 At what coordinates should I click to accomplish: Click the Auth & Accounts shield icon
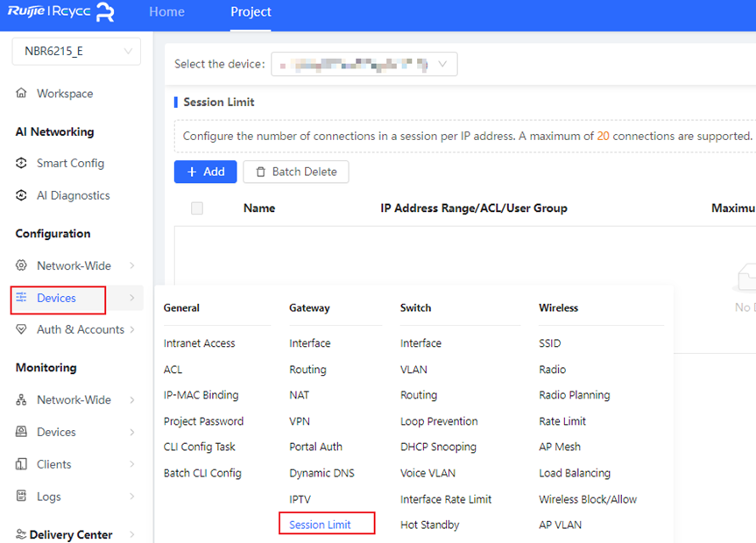(x=22, y=329)
